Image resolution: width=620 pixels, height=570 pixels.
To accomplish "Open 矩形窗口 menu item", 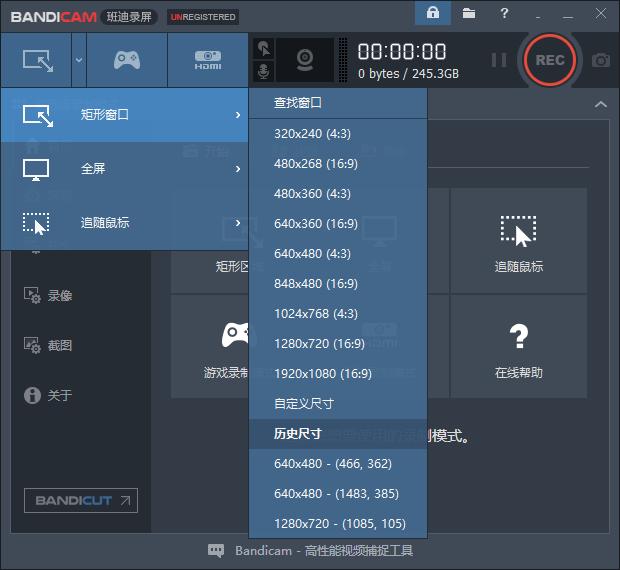I will (x=125, y=115).
